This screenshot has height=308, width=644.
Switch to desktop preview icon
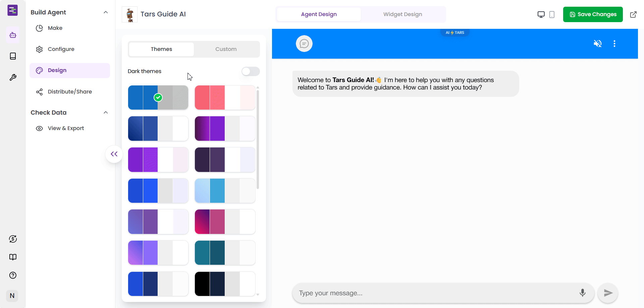[541, 14]
